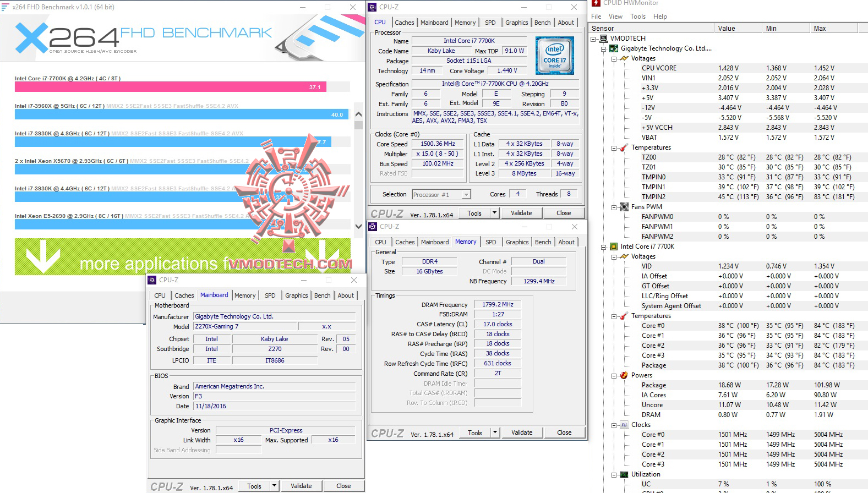The image size is (868, 493).
Task: Click the Powers flame icon
Action: 624,375
